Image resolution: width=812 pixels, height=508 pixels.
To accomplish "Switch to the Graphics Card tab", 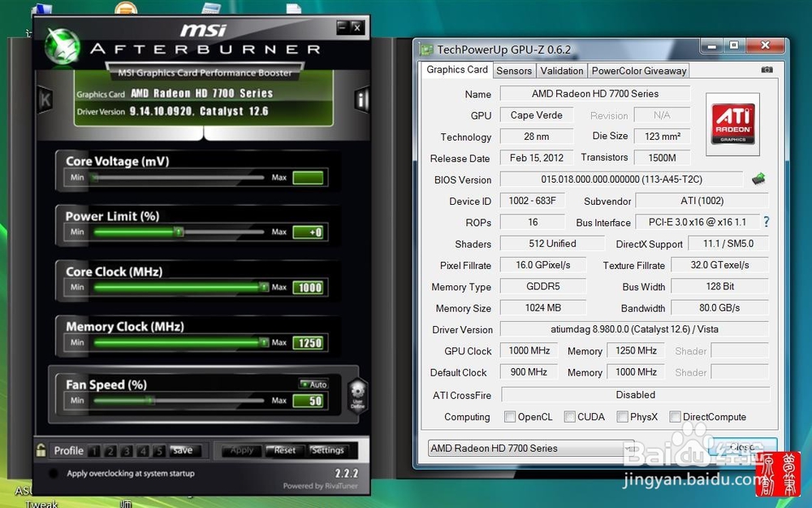I will [x=456, y=69].
